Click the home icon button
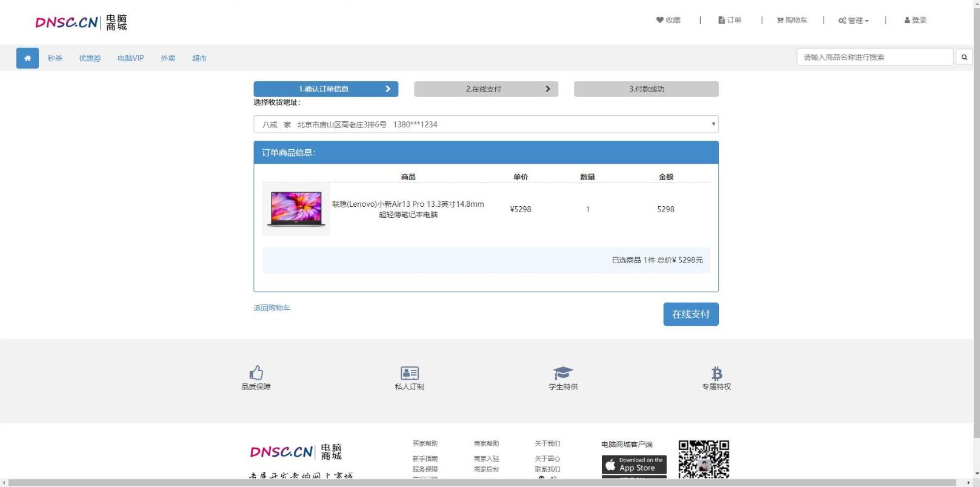 point(27,58)
